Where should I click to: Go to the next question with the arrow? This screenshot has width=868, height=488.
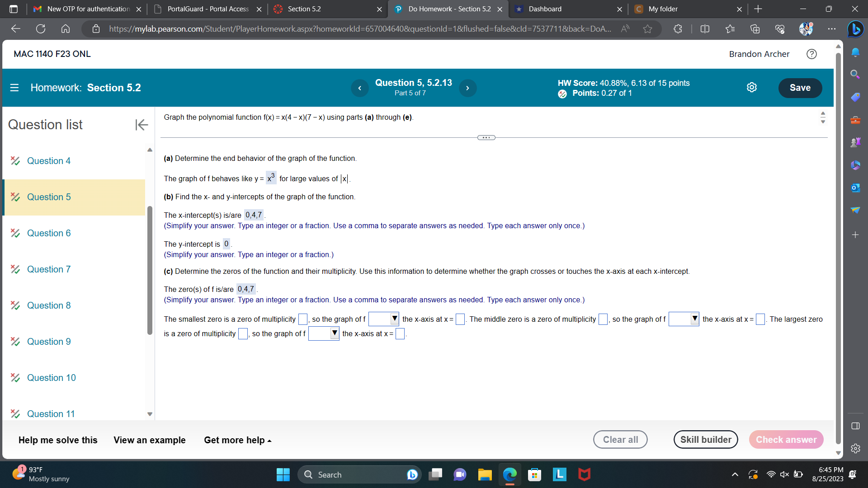pos(467,88)
